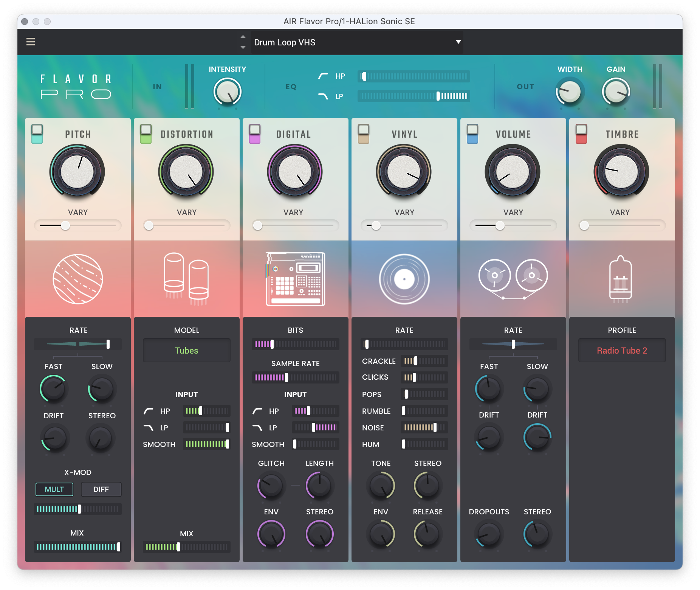Click the Width knob
The height and width of the screenshot is (590, 700).
coord(570,92)
